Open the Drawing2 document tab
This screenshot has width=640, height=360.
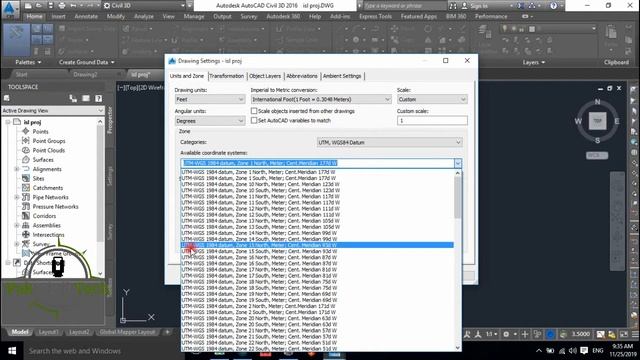coord(85,75)
